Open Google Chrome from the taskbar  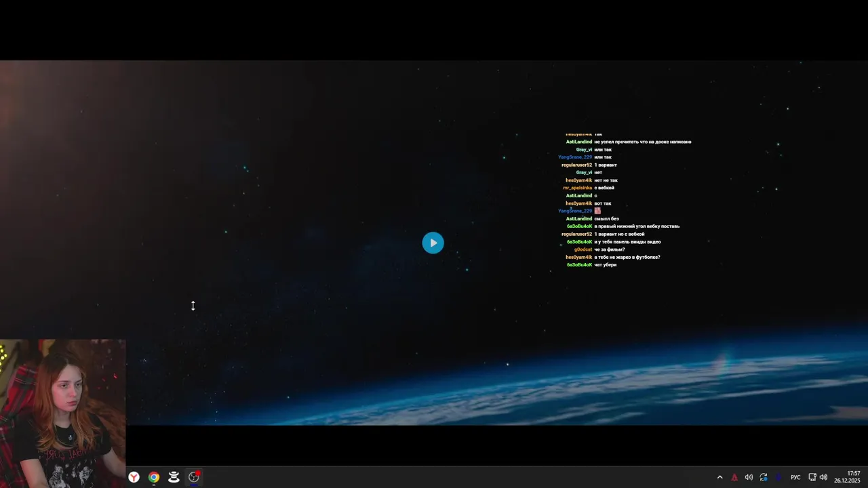pyautogui.click(x=154, y=477)
